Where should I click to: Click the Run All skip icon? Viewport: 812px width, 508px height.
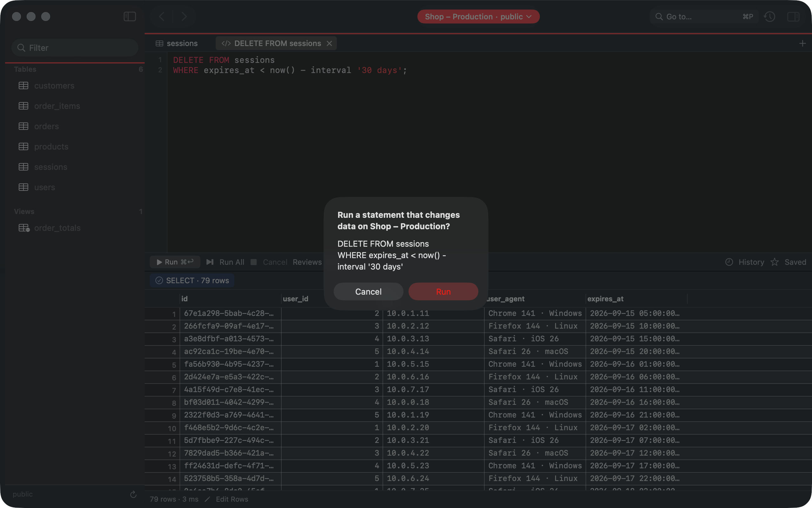coord(210,262)
